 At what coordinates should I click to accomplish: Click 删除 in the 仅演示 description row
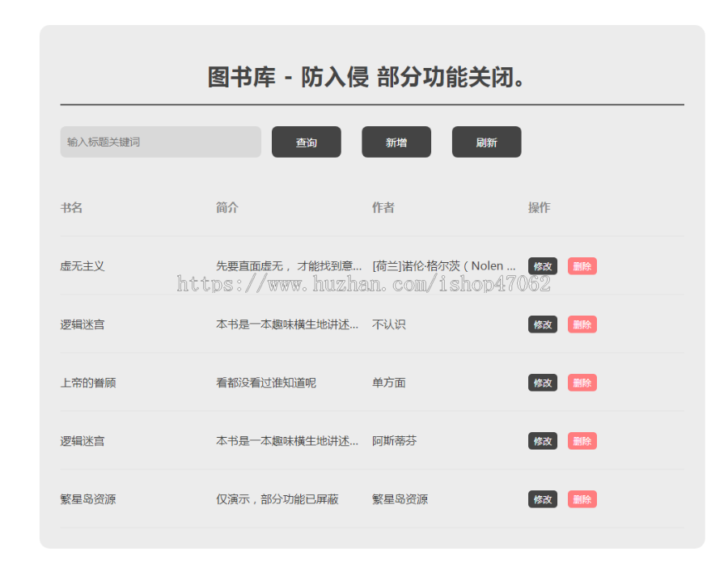(582, 499)
